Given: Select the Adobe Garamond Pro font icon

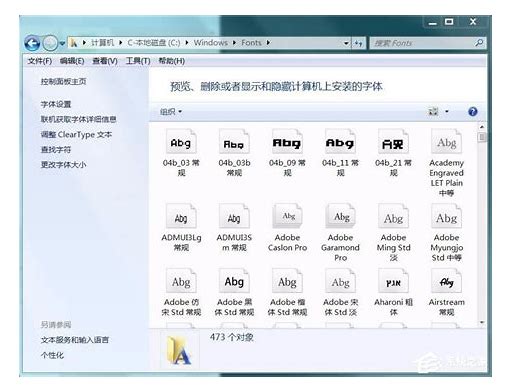Looking at the screenshot, I should coord(340,216).
